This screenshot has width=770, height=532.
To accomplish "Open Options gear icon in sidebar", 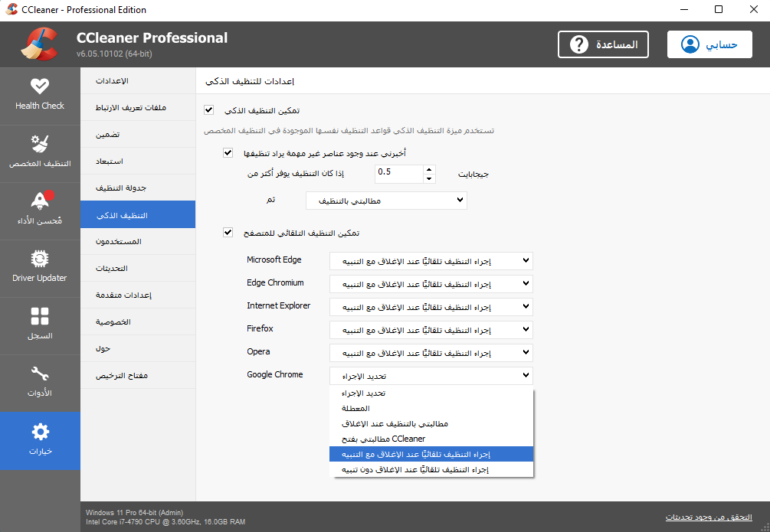I will pos(40,432).
